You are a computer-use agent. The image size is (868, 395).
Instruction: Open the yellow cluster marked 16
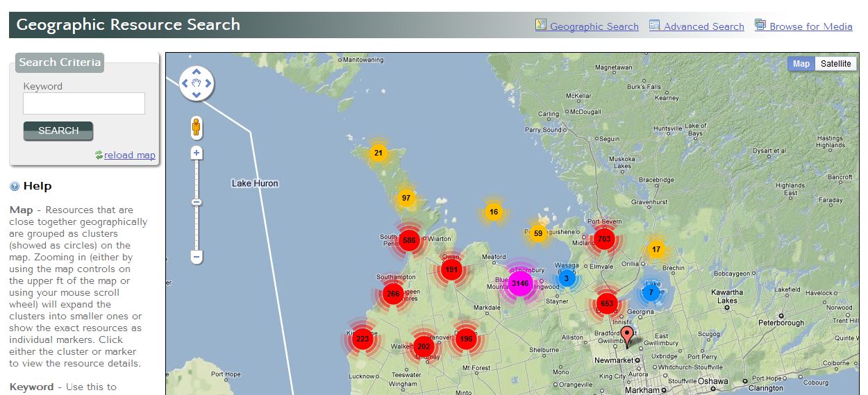pos(494,212)
